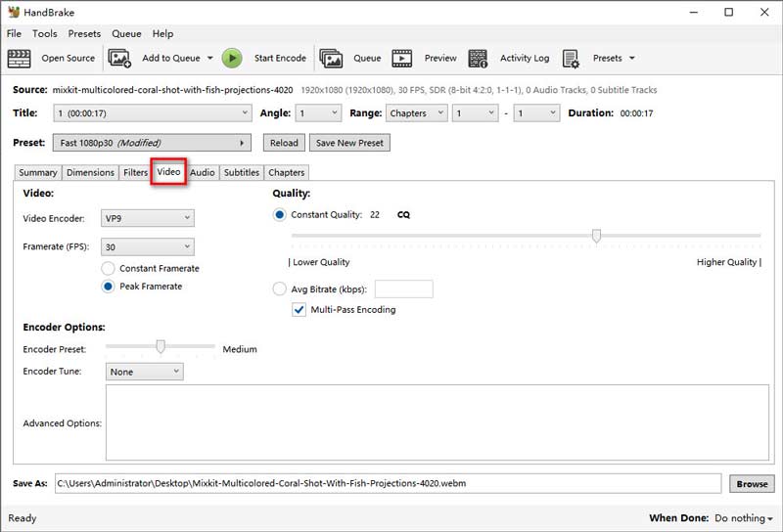783x532 pixels.
Task: Click the Start Encode label
Action: tap(280, 58)
